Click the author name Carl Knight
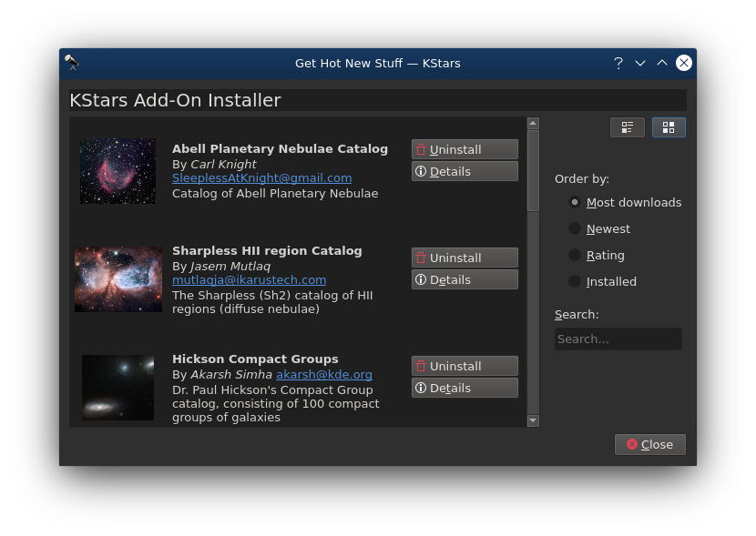 coord(223,164)
